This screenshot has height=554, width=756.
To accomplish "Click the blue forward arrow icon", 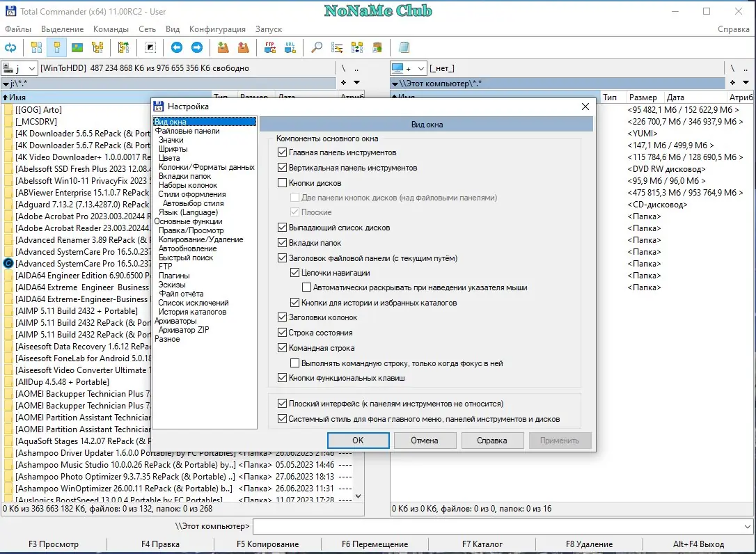I will [x=197, y=47].
